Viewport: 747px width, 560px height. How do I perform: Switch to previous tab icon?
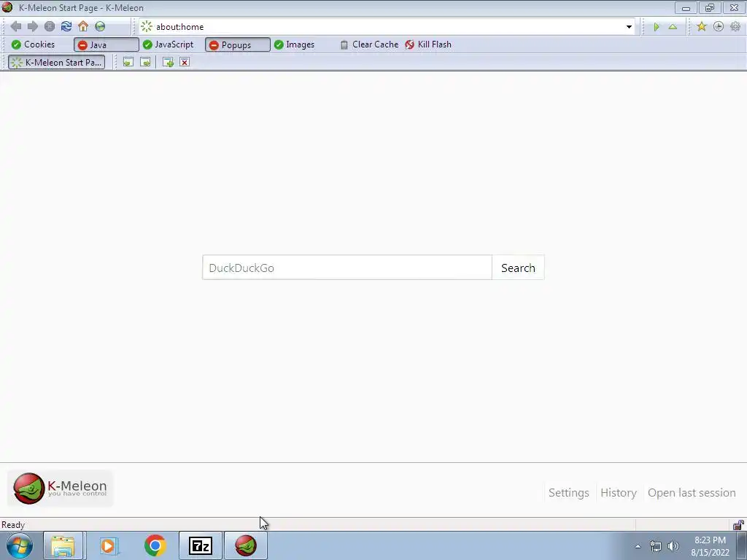point(128,63)
